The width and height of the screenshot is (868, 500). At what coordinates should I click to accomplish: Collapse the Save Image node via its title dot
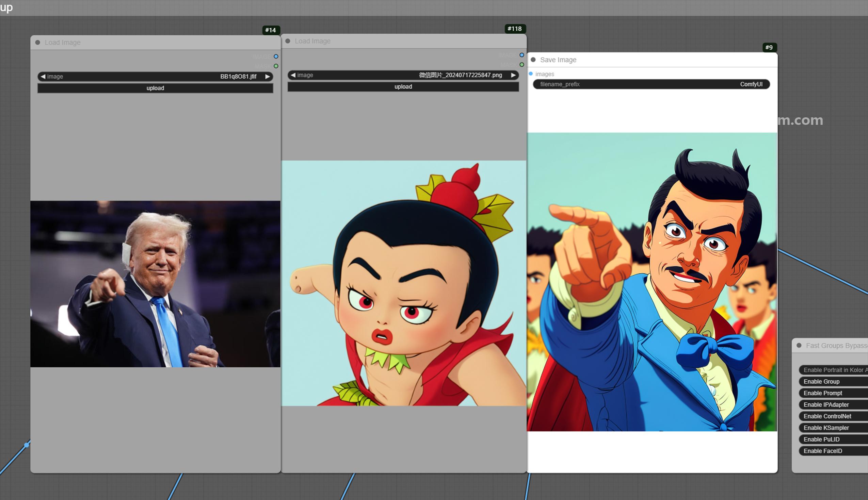533,60
